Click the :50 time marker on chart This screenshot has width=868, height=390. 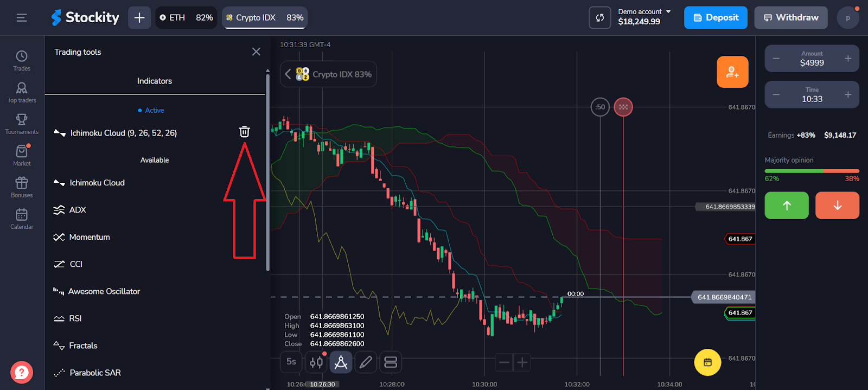(x=600, y=107)
